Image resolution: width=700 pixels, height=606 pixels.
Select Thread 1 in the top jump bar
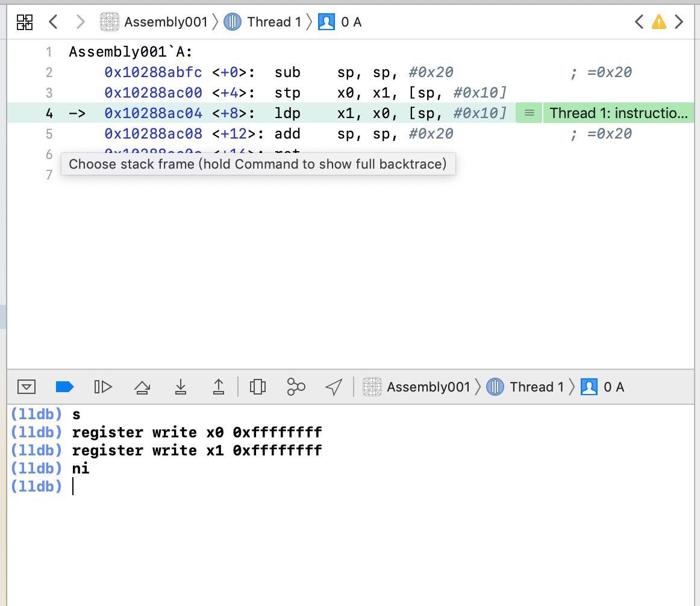click(x=274, y=22)
